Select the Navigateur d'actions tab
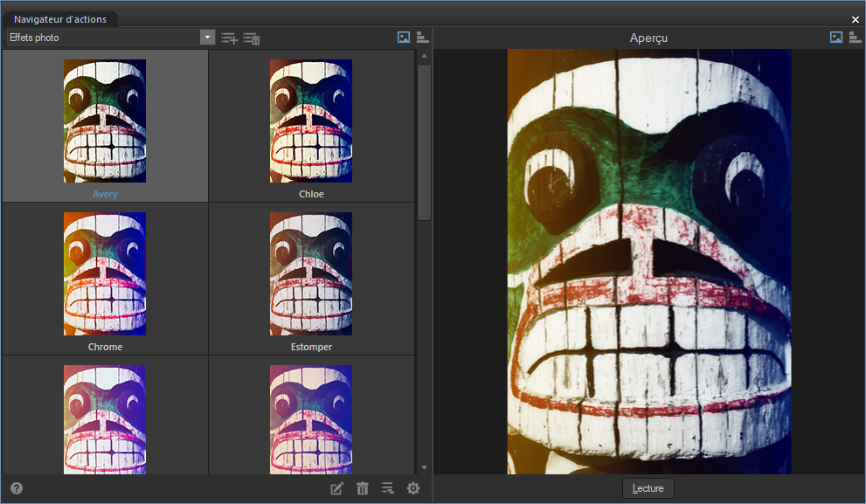The height and width of the screenshot is (504, 866). point(60,18)
